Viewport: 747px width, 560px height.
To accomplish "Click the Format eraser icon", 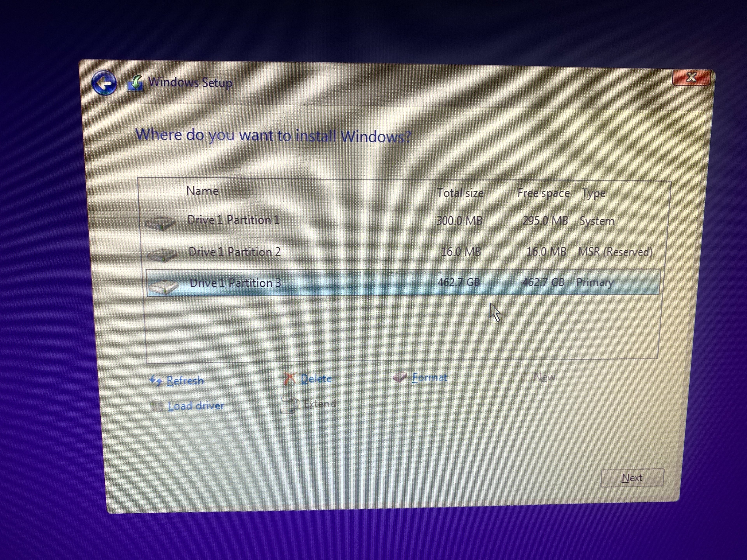I will [x=400, y=377].
